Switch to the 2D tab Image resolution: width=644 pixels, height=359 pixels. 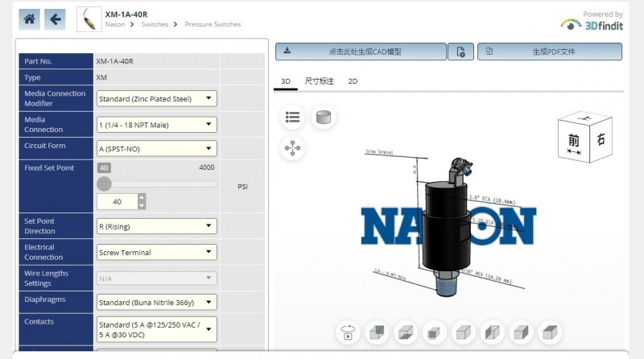(x=353, y=81)
